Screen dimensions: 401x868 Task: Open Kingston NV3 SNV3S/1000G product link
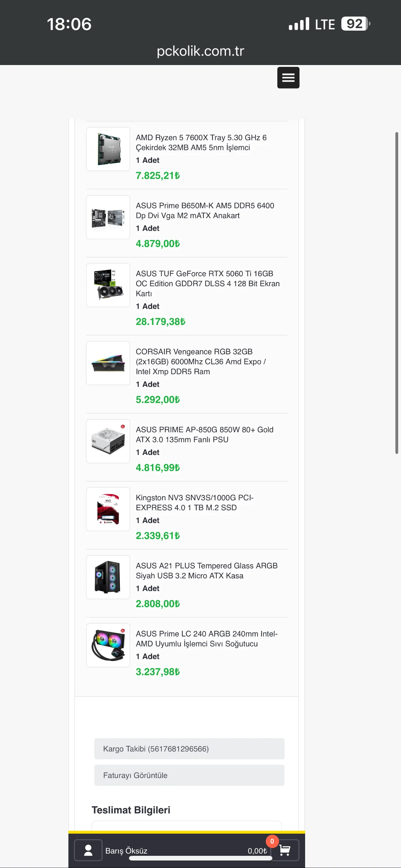pyautogui.click(x=195, y=503)
